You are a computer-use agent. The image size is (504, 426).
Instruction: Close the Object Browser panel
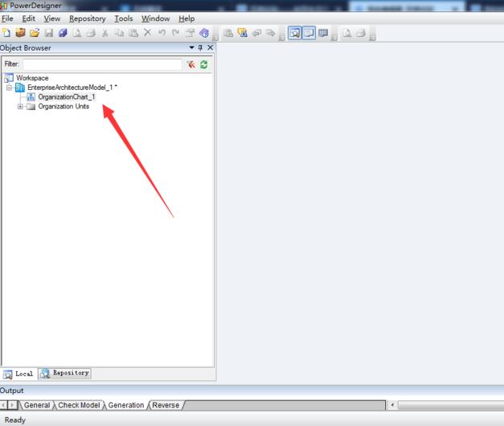pyautogui.click(x=211, y=47)
